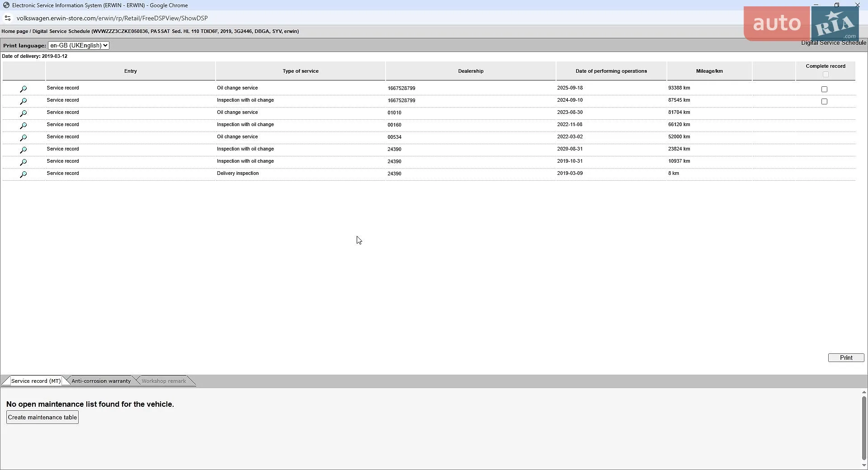Open details for the 2025-09-18 service record
The height and width of the screenshot is (470, 868).
coord(24,89)
